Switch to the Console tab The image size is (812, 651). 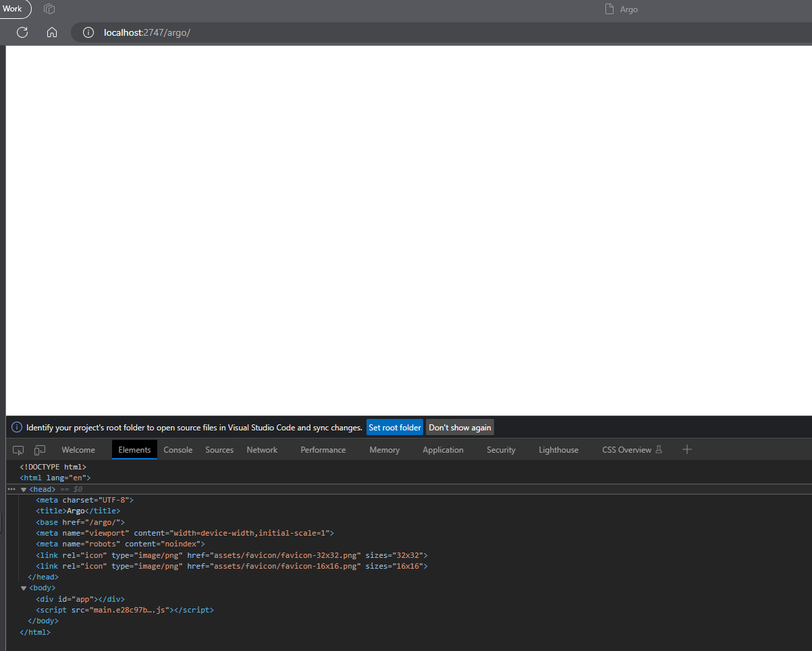coord(178,449)
